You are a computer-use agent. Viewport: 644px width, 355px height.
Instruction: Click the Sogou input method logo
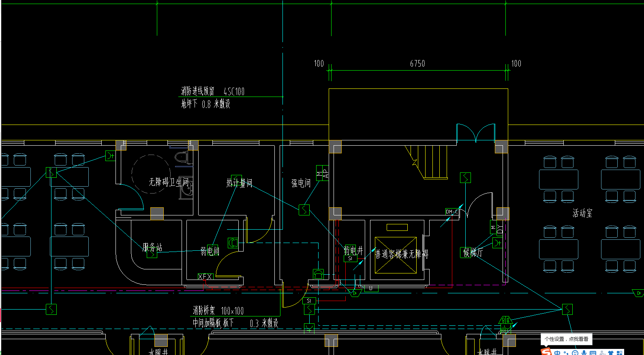(x=546, y=352)
